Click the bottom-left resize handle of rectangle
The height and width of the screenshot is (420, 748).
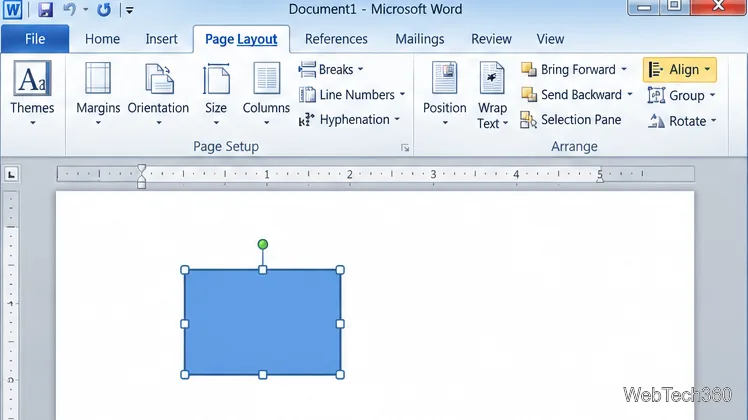coord(185,375)
